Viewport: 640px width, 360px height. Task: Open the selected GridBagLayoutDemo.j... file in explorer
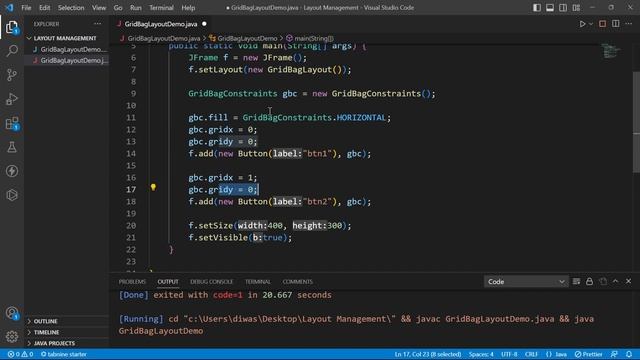66,60
